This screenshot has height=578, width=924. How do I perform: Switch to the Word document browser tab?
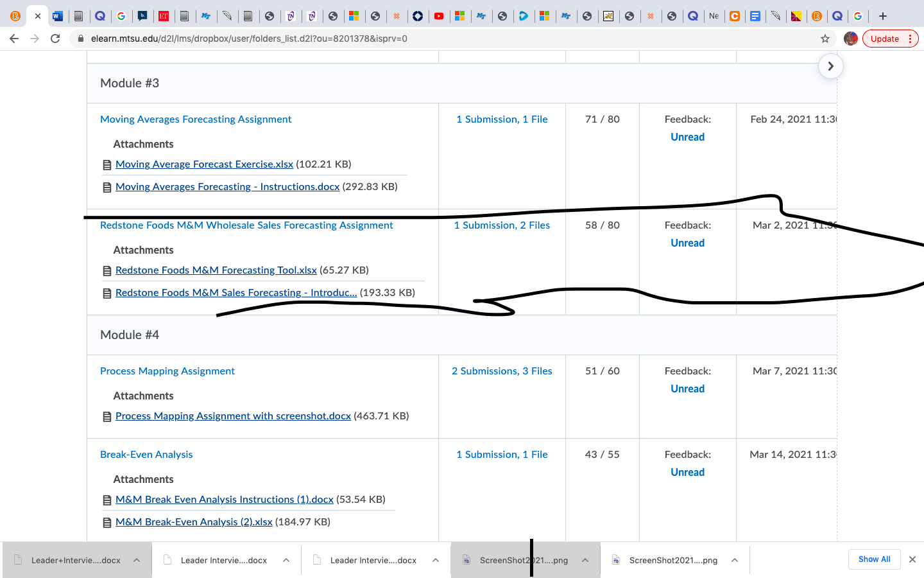click(57, 16)
